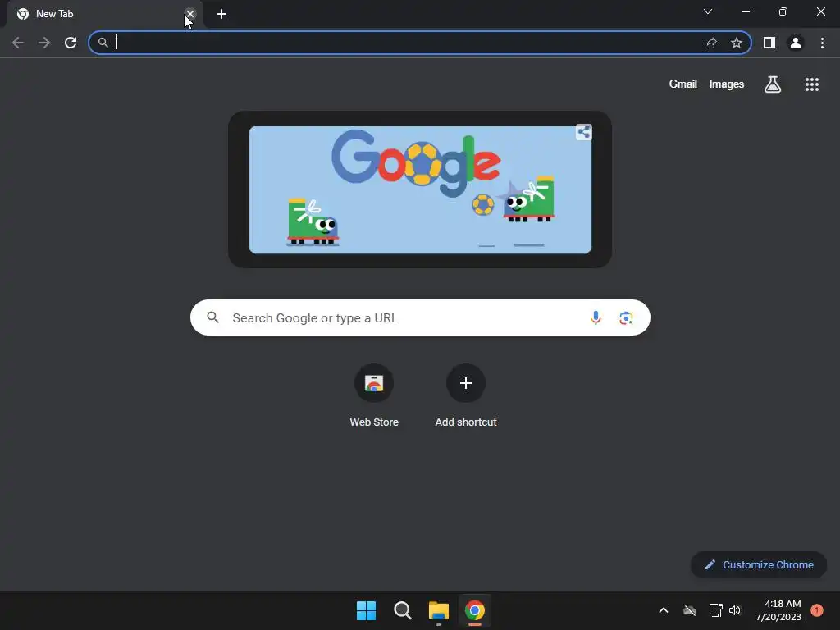Click the browser forward arrow
The image size is (840, 630).
pos(44,43)
